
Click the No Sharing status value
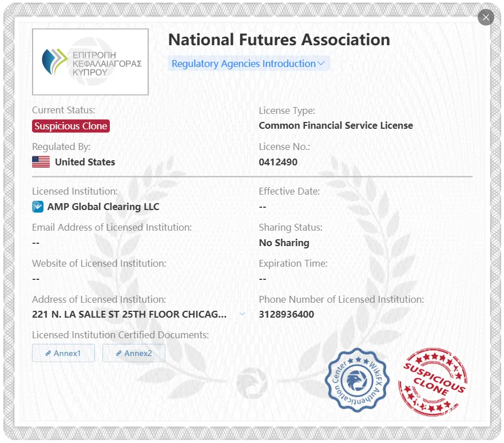click(x=284, y=243)
